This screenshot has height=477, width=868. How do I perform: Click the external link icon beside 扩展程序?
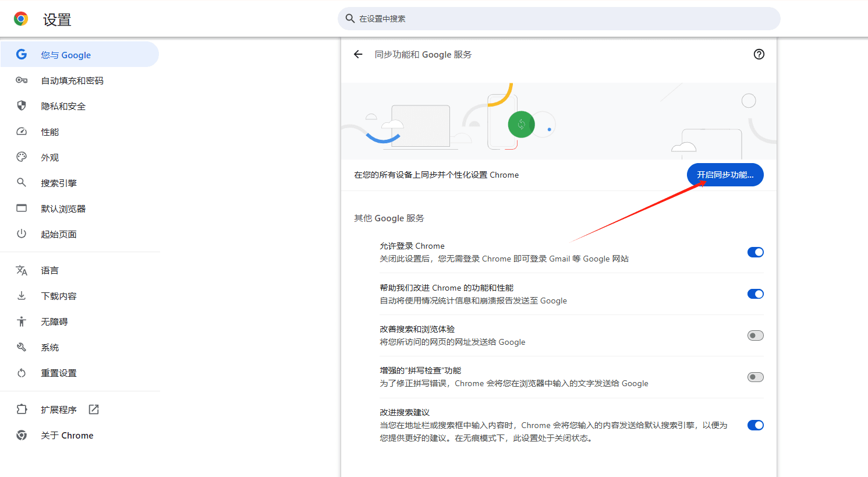(x=94, y=409)
